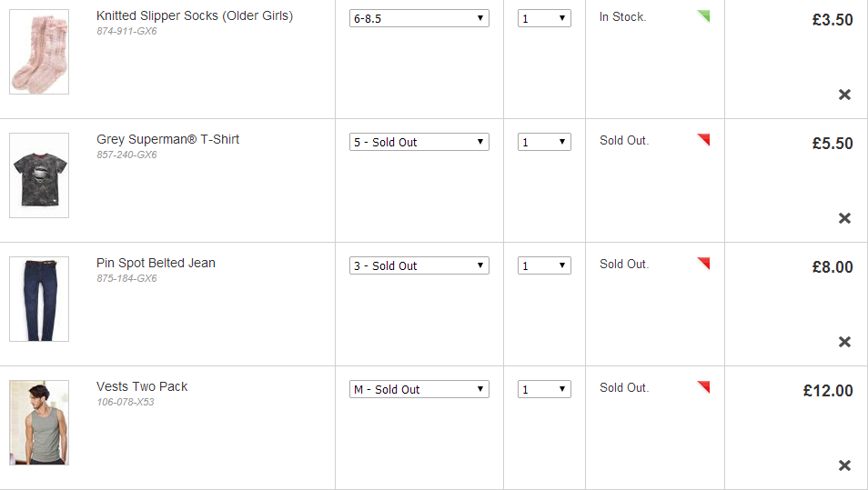Click the Superman T-shirt thumbnail image
The width and height of the screenshot is (868, 490).
[39, 175]
